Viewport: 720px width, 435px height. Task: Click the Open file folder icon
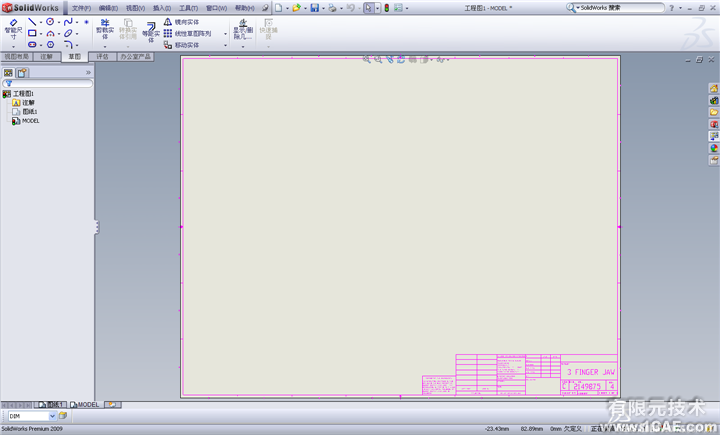point(296,8)
